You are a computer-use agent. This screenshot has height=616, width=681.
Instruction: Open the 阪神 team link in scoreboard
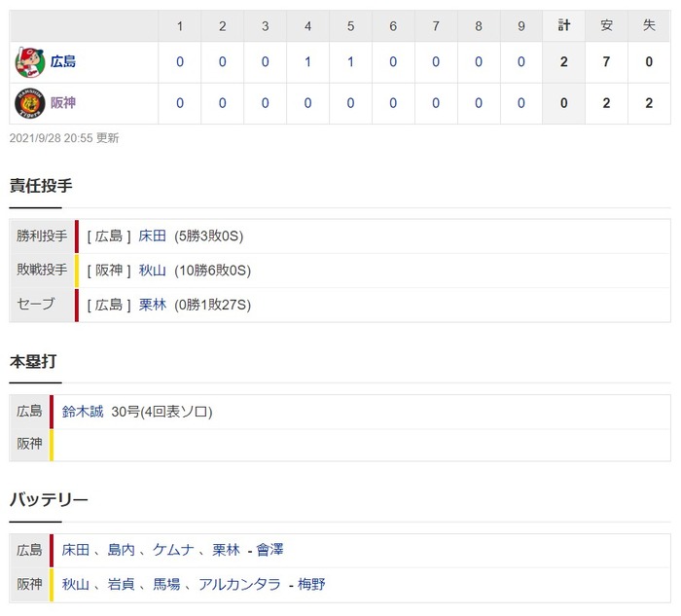coord(63,103)
